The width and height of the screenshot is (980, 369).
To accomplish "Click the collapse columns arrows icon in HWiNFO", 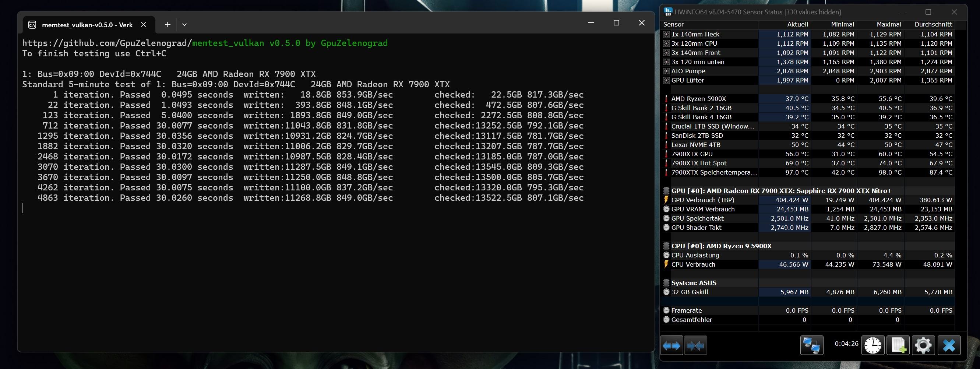I will (695, 345).
